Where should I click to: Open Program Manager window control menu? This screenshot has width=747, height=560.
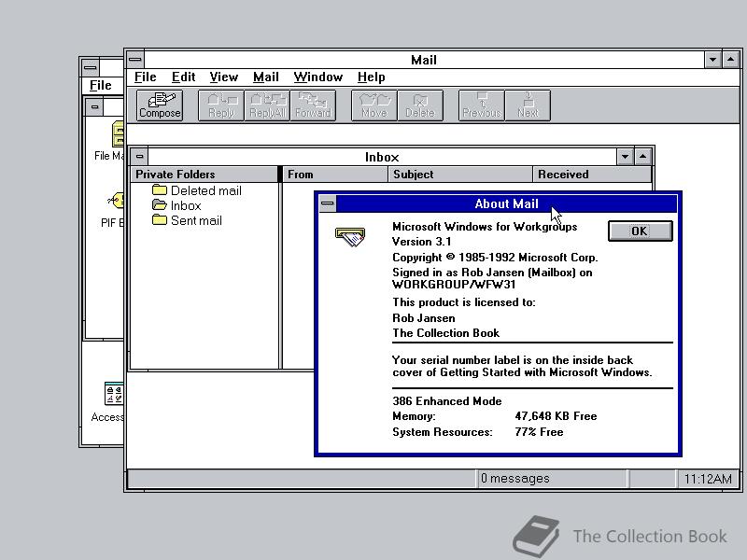tap(90, 67)
